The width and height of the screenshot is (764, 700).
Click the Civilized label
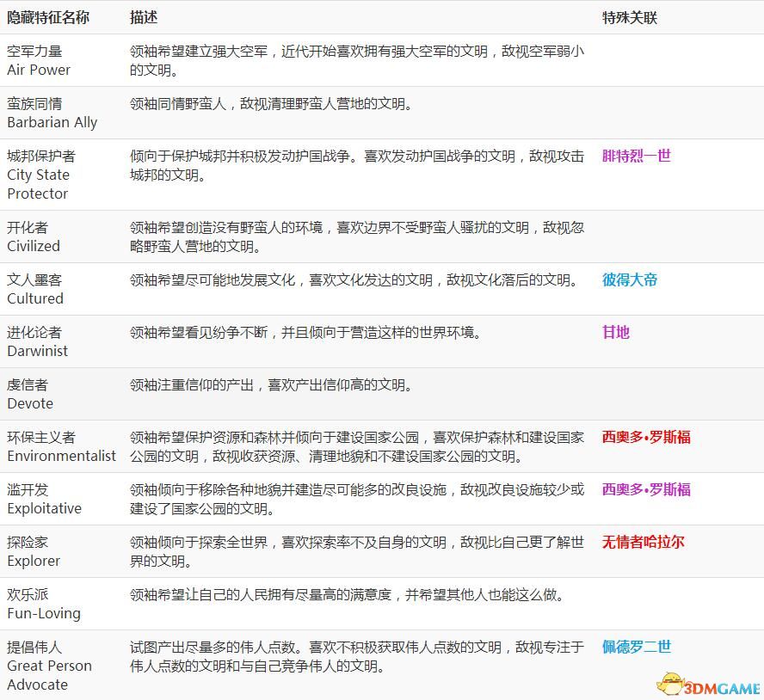click(34, 246)
